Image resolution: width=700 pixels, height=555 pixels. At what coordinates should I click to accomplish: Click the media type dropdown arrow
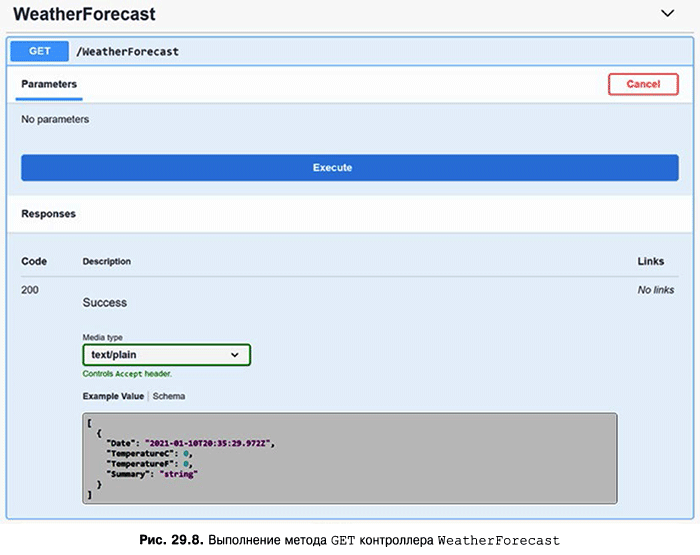(x=235, y=355)
